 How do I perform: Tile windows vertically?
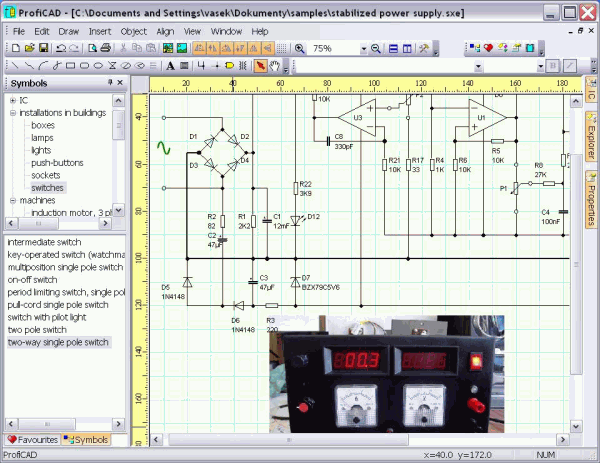[407, 49]
